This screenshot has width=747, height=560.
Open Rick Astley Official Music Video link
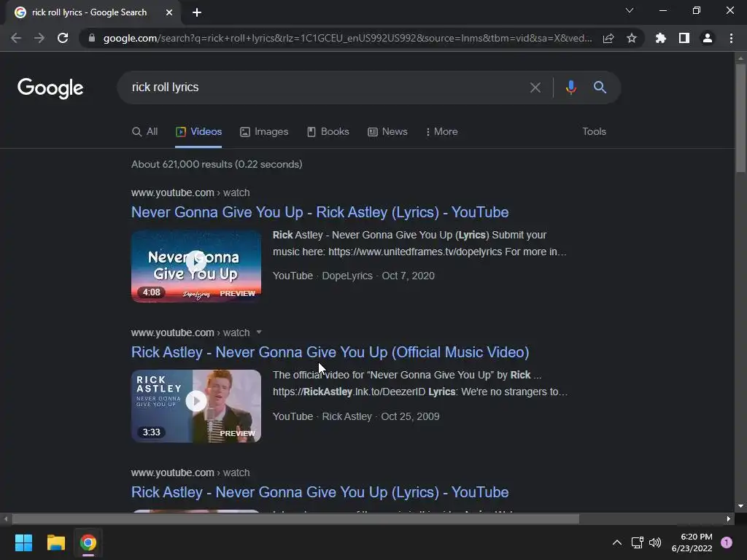(330, 352)
